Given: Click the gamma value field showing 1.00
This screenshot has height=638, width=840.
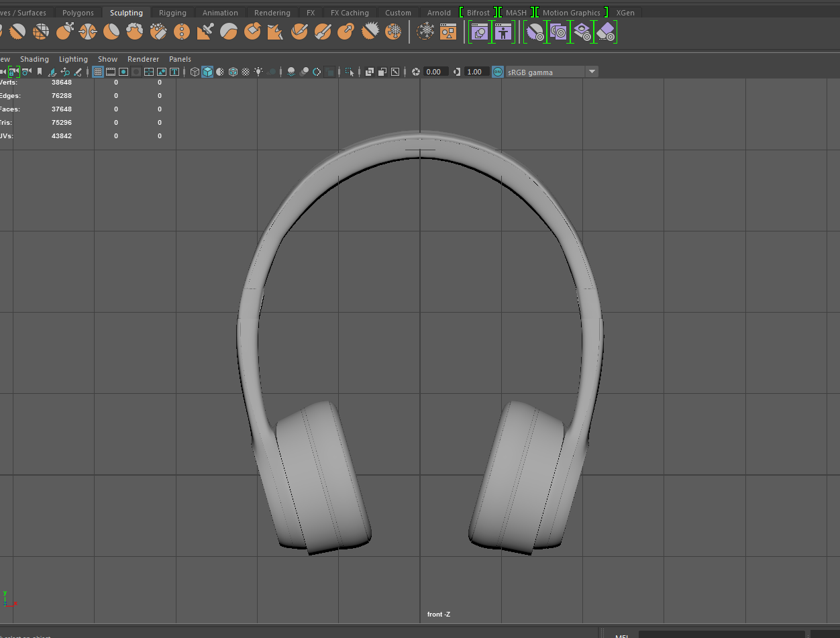Looking at the screenshot, I should click(x=475, y=72).
